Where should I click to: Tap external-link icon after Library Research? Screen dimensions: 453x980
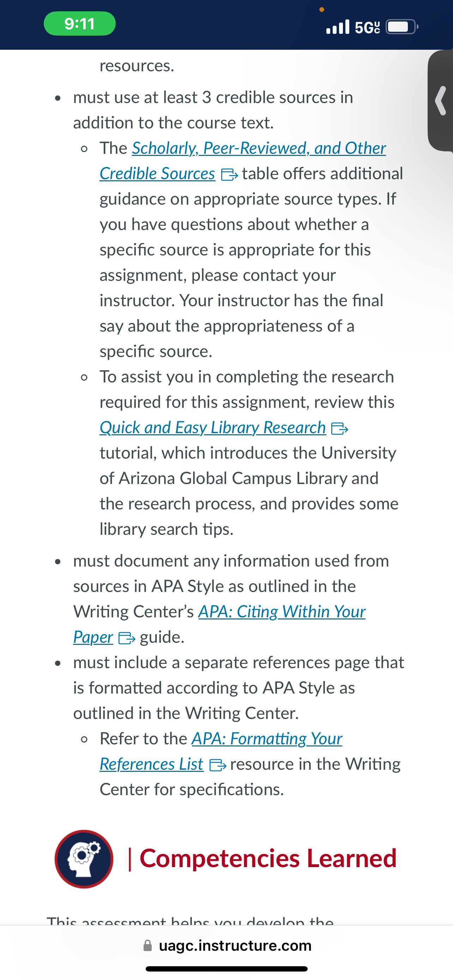[340, 429]
